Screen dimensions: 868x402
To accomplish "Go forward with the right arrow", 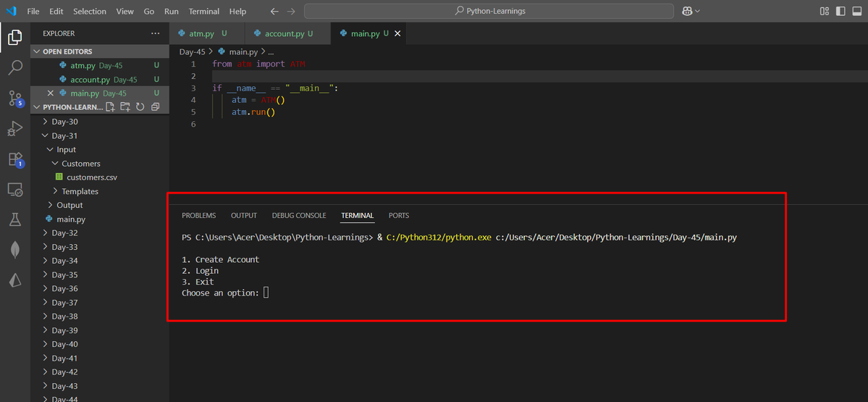I will pos(291,11).
